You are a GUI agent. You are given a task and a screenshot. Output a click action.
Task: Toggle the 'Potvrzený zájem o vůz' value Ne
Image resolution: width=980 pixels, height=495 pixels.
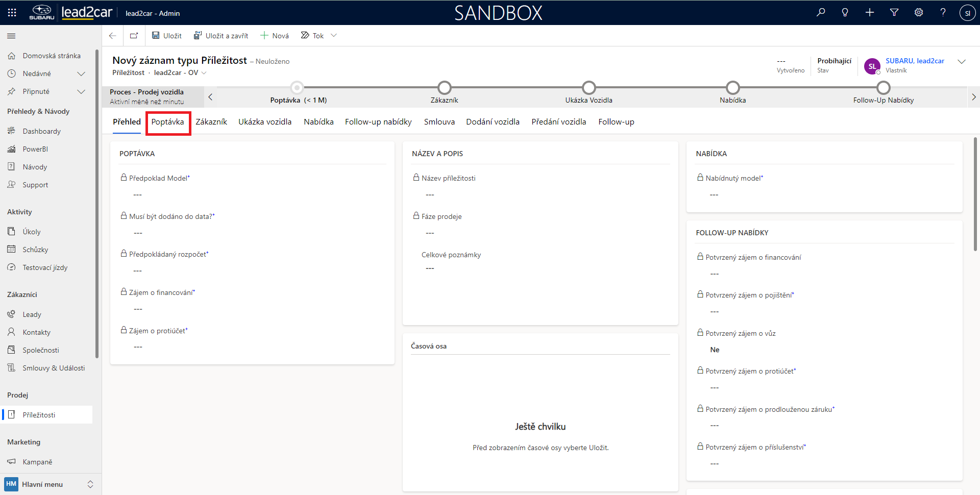tap(715, 350)
